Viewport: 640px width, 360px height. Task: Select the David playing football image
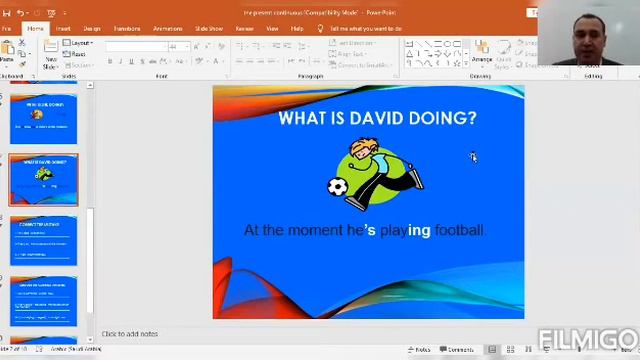point(376,175)
